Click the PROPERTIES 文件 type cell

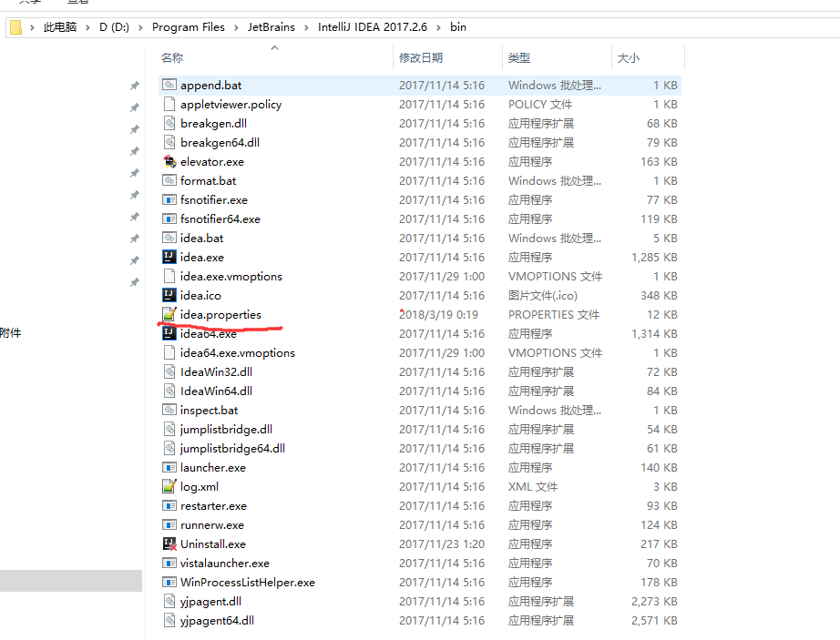tap(554, 315)
